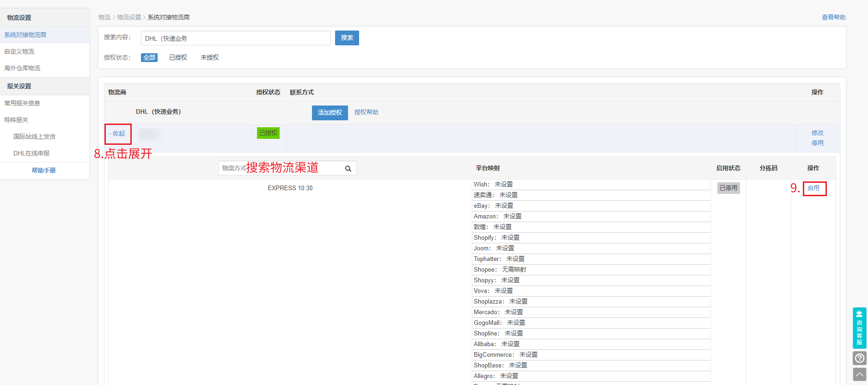Open 自定义物流 in the sidebar

click(44, 51)
